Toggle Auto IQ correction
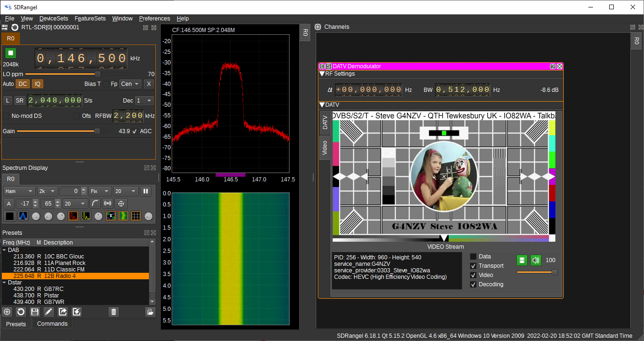Viewport: 644px width, 341px height. pos(37,84)
